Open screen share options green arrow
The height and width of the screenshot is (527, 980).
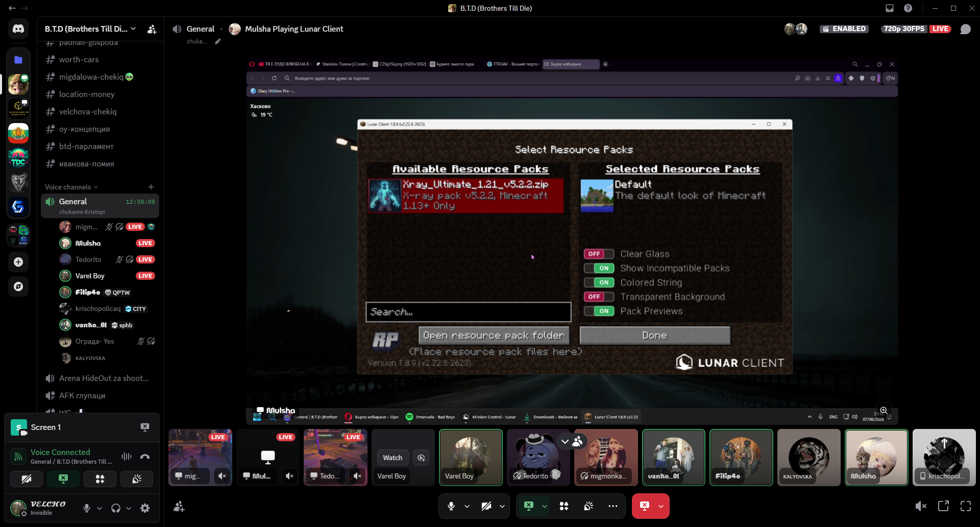(545, 506)
